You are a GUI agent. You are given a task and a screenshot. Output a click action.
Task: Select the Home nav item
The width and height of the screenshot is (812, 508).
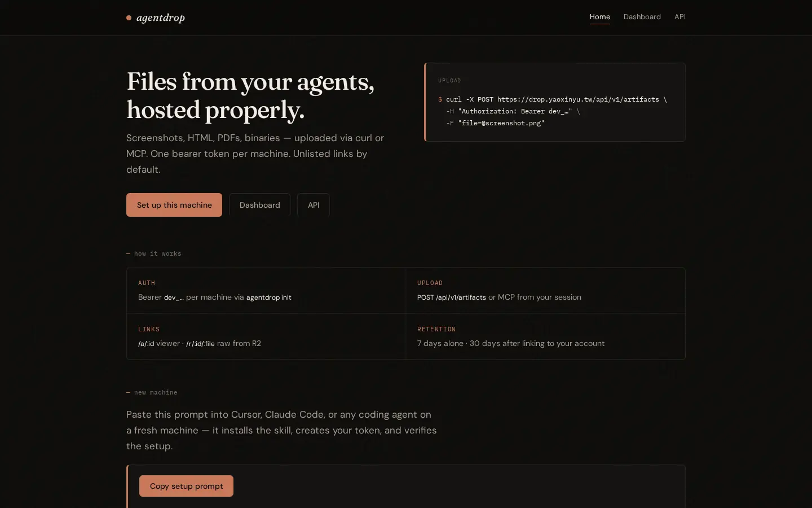click(x=600, y=17)
